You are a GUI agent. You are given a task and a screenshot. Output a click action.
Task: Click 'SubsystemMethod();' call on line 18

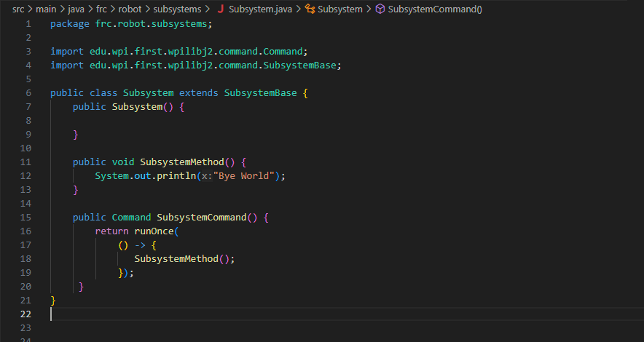184,259
